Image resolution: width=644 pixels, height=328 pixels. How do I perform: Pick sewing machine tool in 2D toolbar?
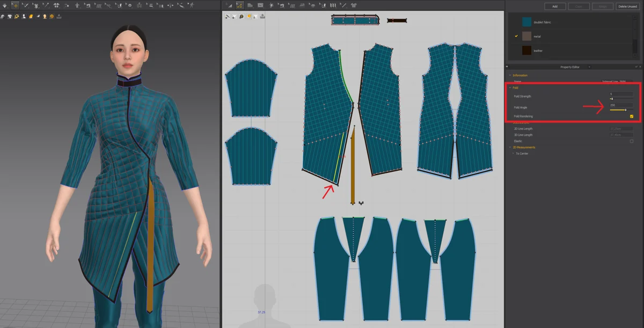pos(281,5)
